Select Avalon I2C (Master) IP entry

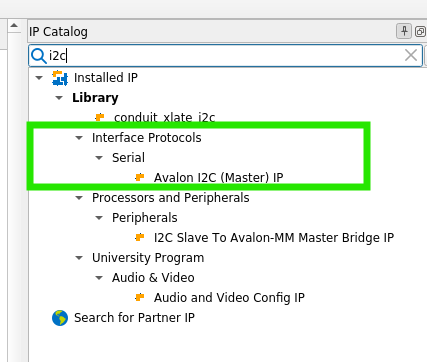[218, 178]
